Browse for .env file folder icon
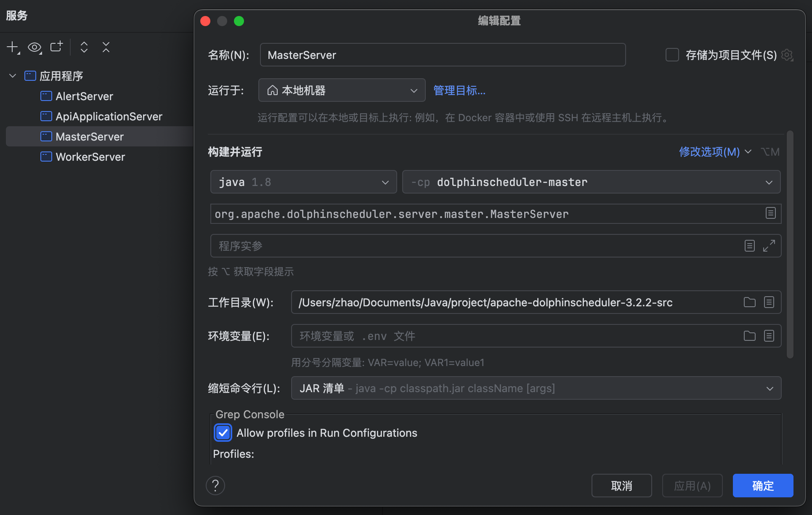Image resolution: width=812 pixels, height=515 pixels. [749, 336]
